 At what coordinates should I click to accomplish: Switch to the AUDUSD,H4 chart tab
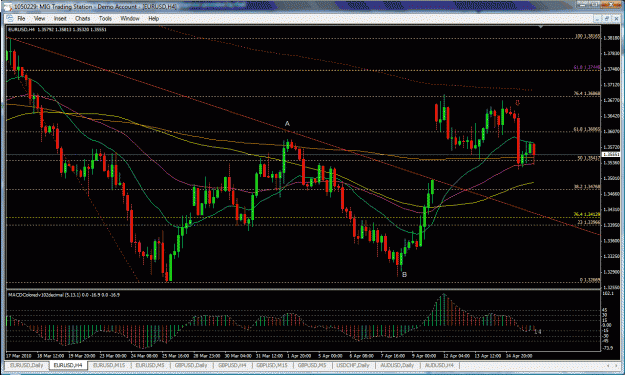(439, 365)
